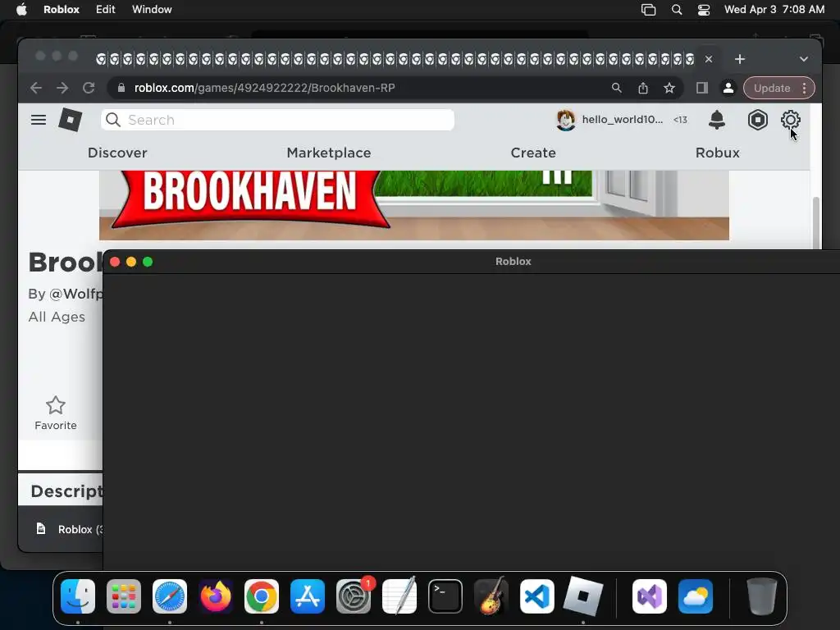
Task: Click the Brookhaven banner thumbnail
Action: 413,205
